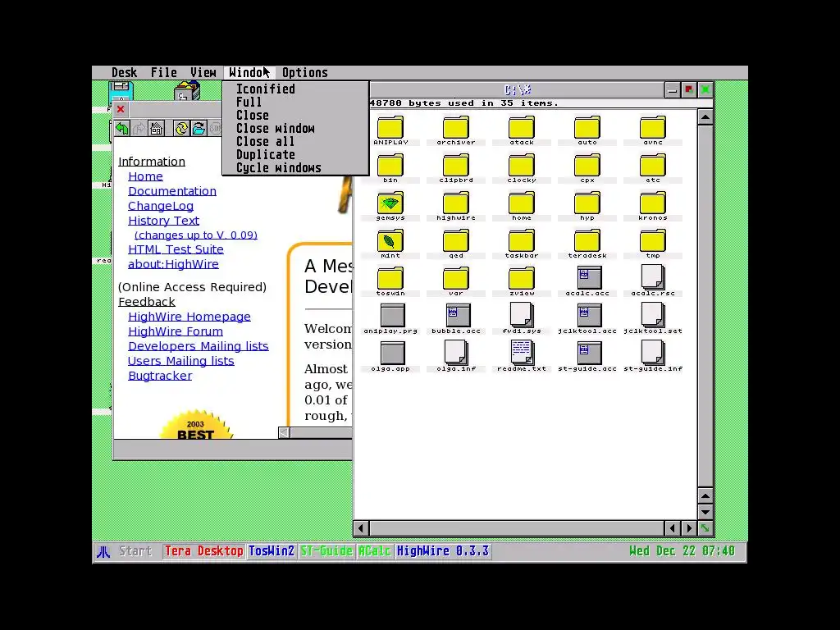Click the taskbar clock

(682, 551)
